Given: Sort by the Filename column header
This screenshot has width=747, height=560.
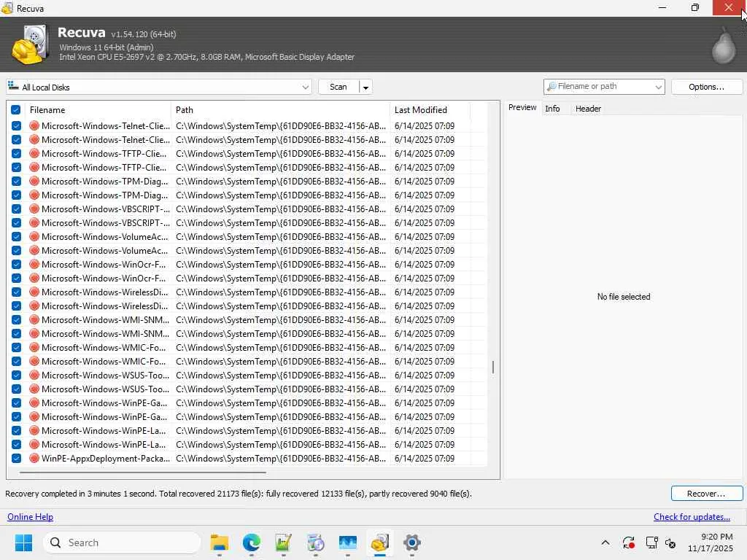Looking at the screenshot, I should click(98, 110).
